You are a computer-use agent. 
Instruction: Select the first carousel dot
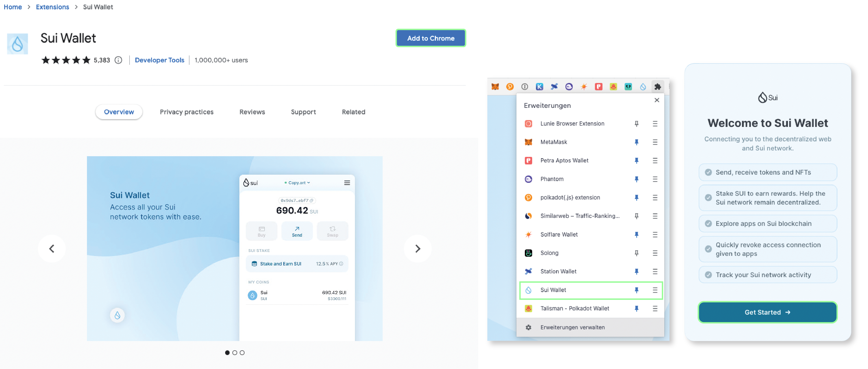(x=227, y=353)
